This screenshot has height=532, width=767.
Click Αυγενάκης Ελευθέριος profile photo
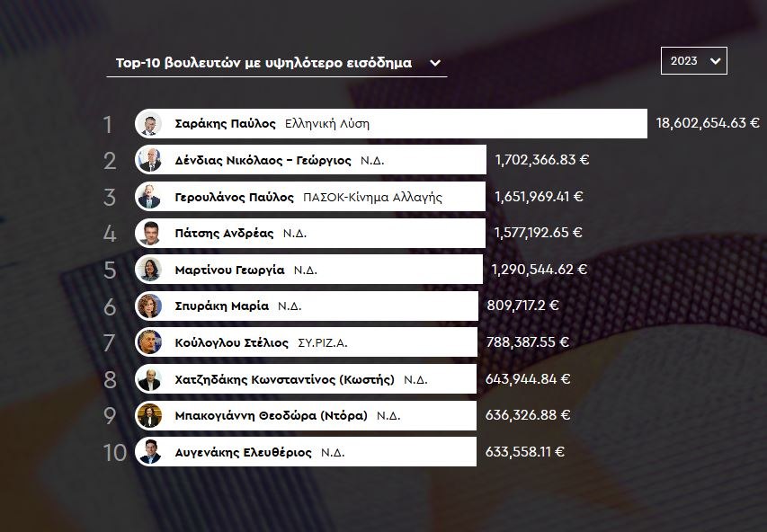tap(149, 452)
